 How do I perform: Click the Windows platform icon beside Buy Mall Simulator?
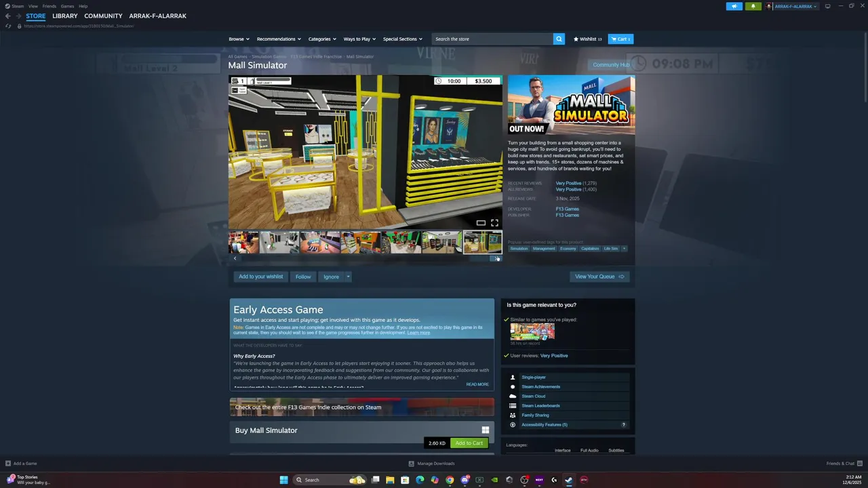point(486,430)
